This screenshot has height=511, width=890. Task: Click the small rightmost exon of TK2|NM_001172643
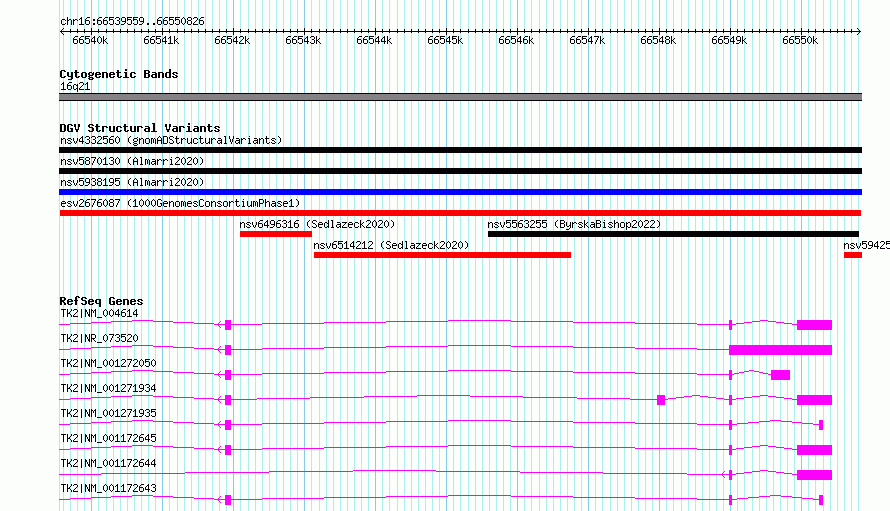point(821,500)
